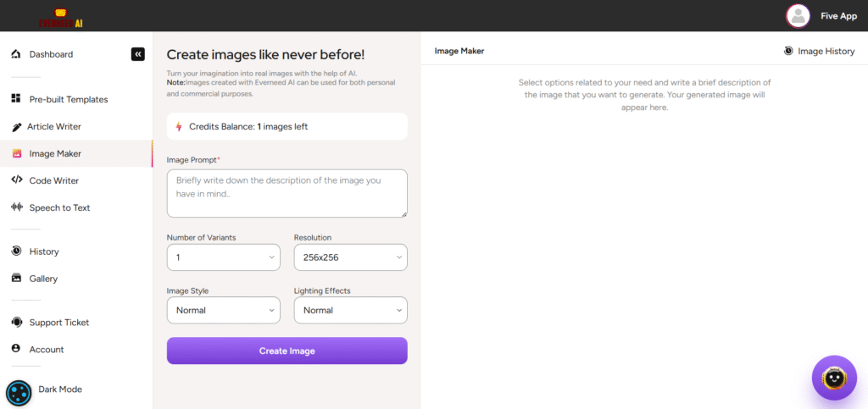Click the Credits Balance text
The image size is (868, 409).
248,126
